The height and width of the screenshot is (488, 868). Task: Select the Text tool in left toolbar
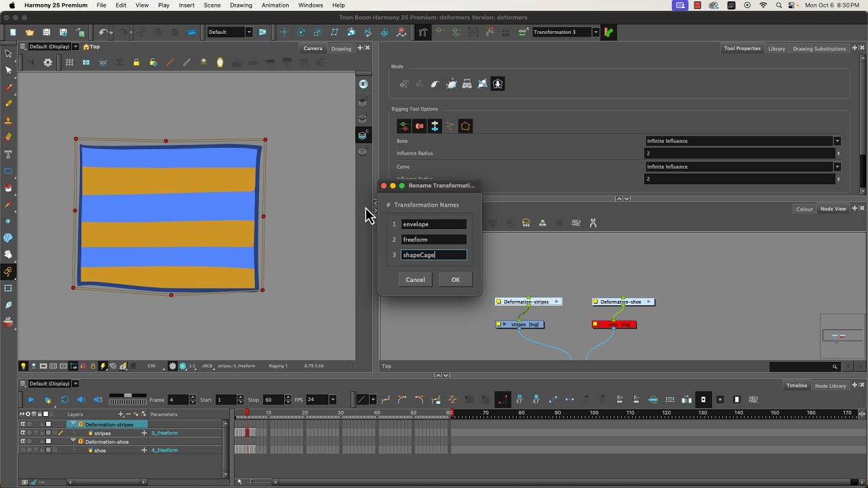click(8, 154)
